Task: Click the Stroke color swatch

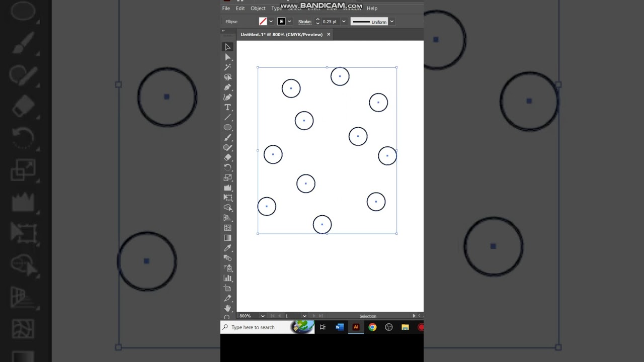Action: (x=281, y=21)
